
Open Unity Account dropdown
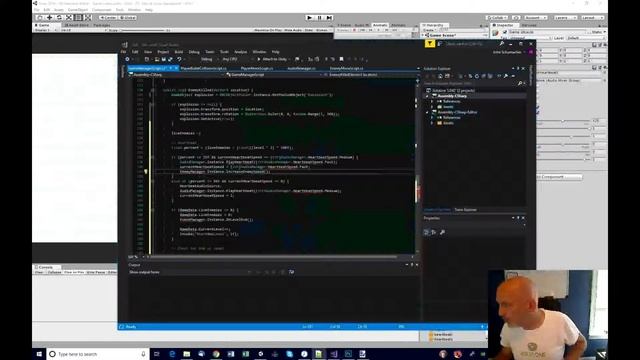coord(535,18)
